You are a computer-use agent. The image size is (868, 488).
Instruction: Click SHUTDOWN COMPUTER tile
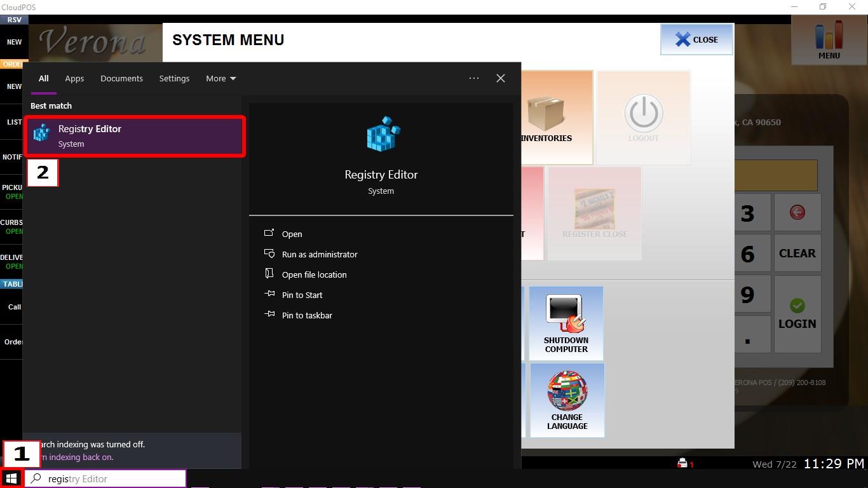click(566, 323)
